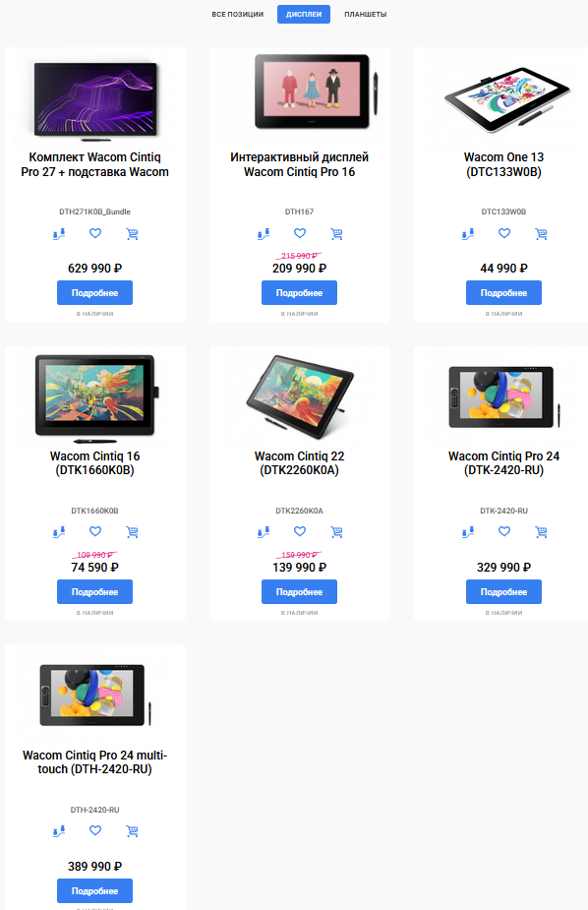Add Cintiq Pro 27 bundle to cart
This screenshot has width=588, height=910.
[132, 234]
